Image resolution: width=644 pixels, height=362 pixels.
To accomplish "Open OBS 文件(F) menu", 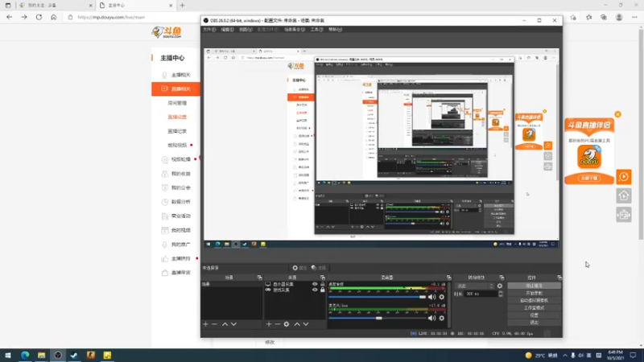I will pyautogui.click(x=209, y=30).
